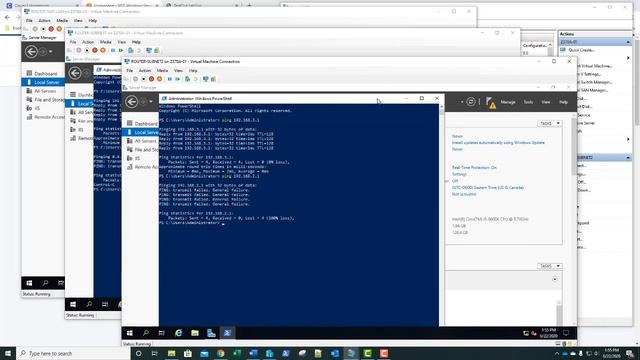Image resolution: width=640 pixels, height=360 pixels.
Task: Show hidden icons chevron in host system tray
Action: (557, 353)
